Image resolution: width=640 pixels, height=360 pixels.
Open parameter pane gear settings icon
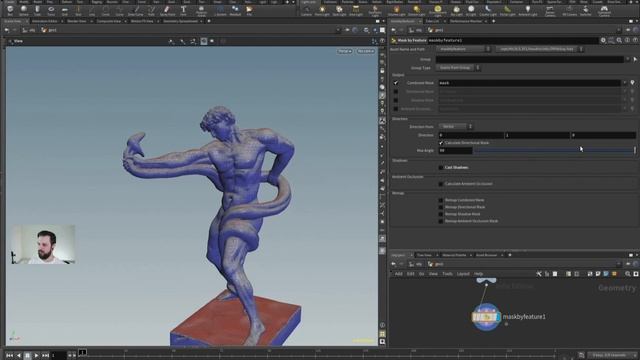click(x=603, y=40)
